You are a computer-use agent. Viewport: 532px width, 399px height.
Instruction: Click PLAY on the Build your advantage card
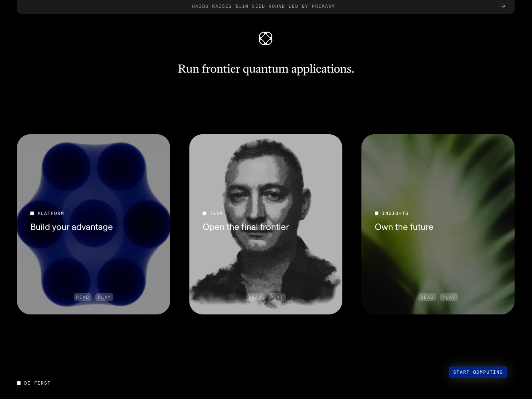coord(104,297)
